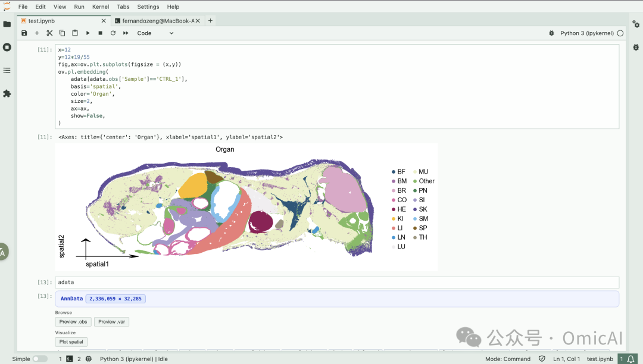Open the debugger panel in right sidebar
The width and height of the screenshot is (643, 364).
(x=636, y=47)
